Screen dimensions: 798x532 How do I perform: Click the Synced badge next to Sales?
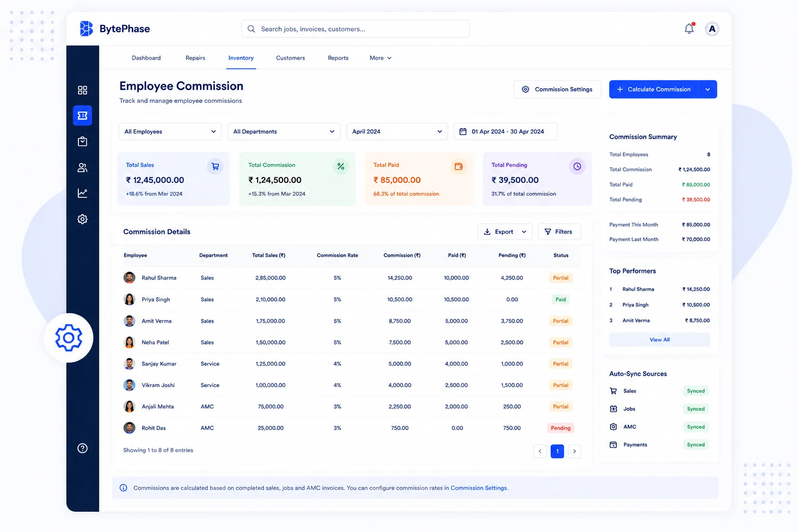pos(696,391)
